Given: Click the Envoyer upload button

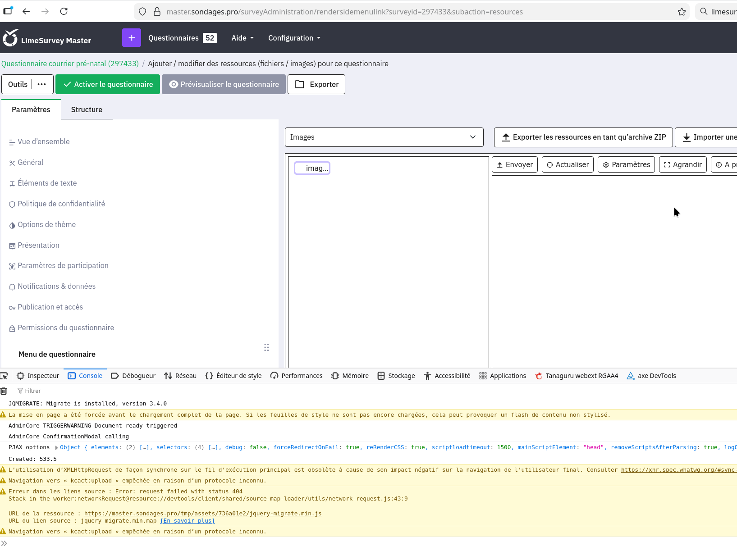Looking at the screenshot, I should [x=514, y=164].
